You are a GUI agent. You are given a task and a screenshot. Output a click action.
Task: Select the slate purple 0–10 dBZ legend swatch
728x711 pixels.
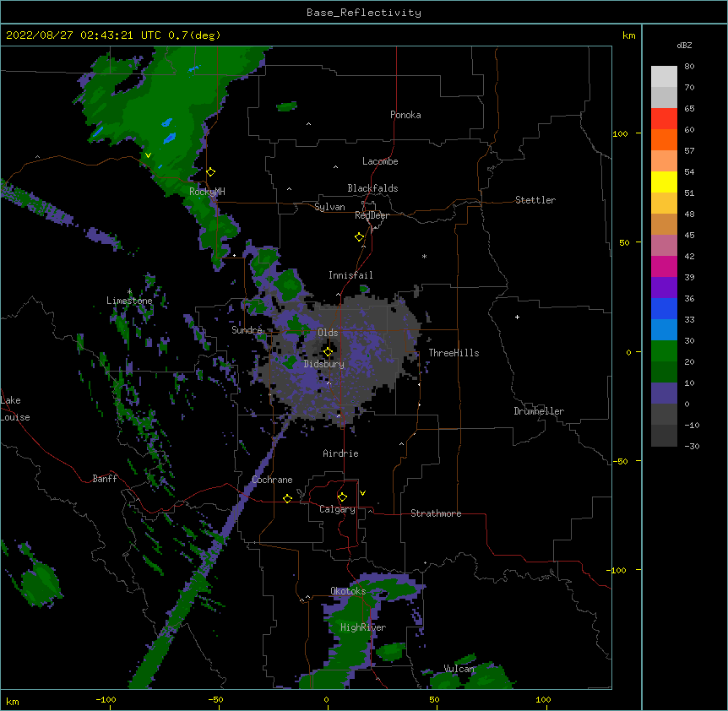[664, 393]
